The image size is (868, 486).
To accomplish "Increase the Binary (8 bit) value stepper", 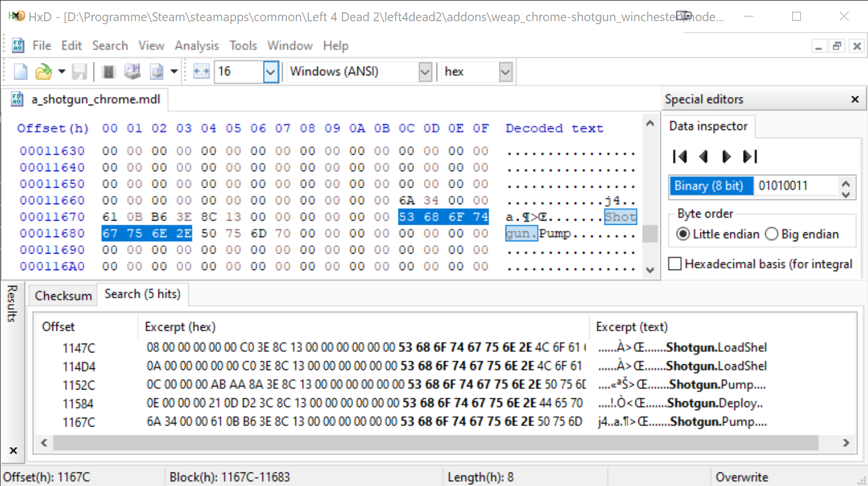I will pyautogui.click(x=846, y=182).
